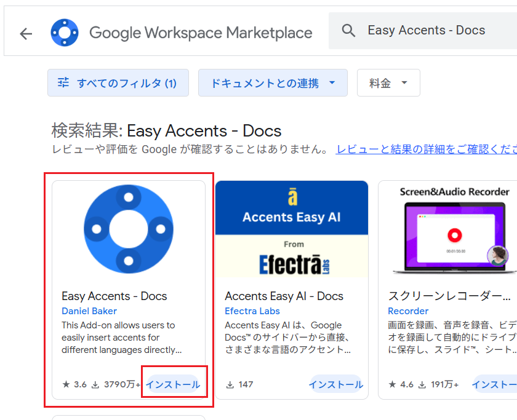Open Daniel Baker developer link
The width and height of the screenshot is (517, 420).
[x=89, y=311]
